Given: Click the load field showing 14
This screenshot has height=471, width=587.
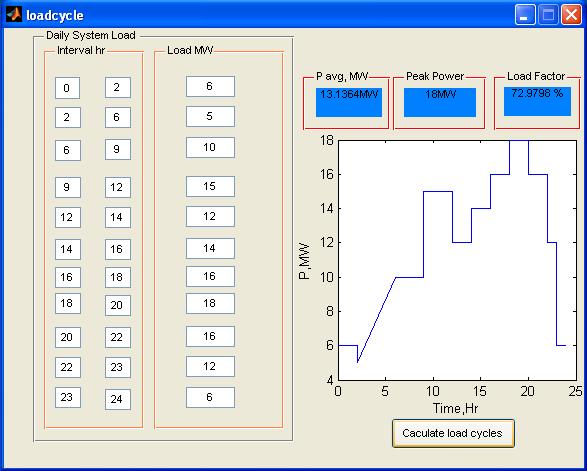Looking at the screenshot, I should 210,249.
